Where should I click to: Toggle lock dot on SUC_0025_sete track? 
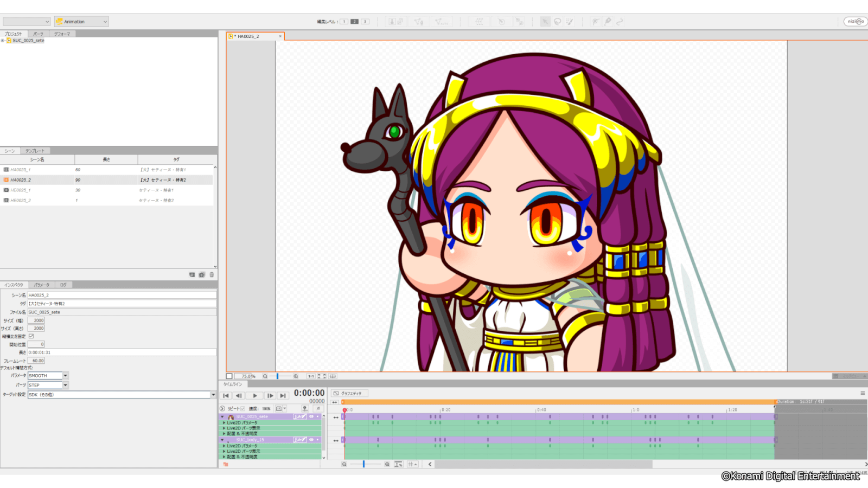click(x=317, y=416)
